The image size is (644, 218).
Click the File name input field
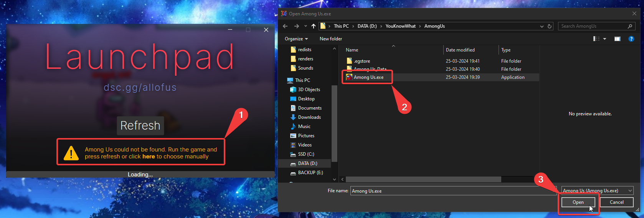pos(453,191)
